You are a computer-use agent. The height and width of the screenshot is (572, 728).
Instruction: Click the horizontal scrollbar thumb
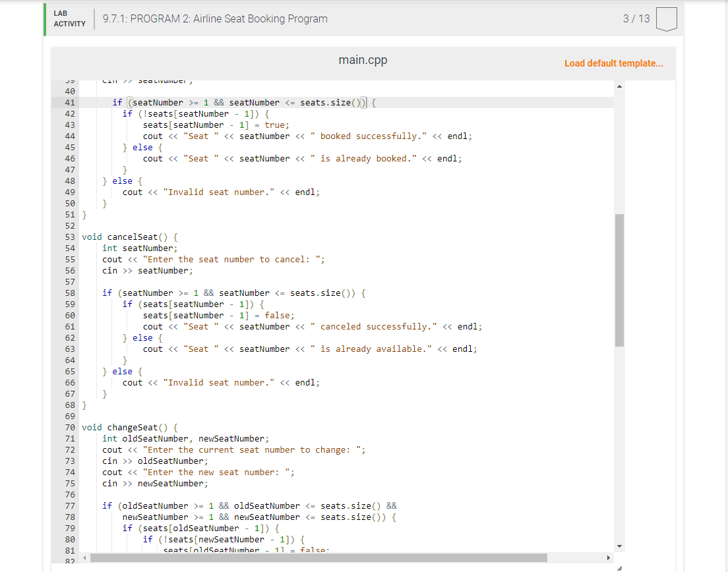[x=318, y=558]
